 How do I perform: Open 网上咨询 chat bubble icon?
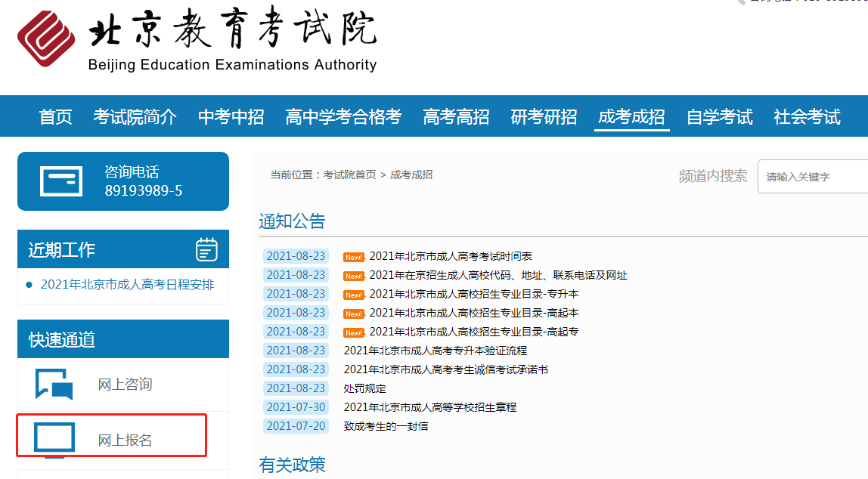coord(54,384)
